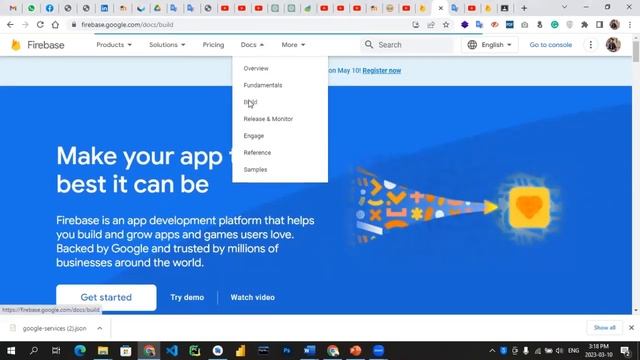Viewport: 640px width, 360px height.
Task: Select Reference from Docs menu
Action: (x=257, y=153)
